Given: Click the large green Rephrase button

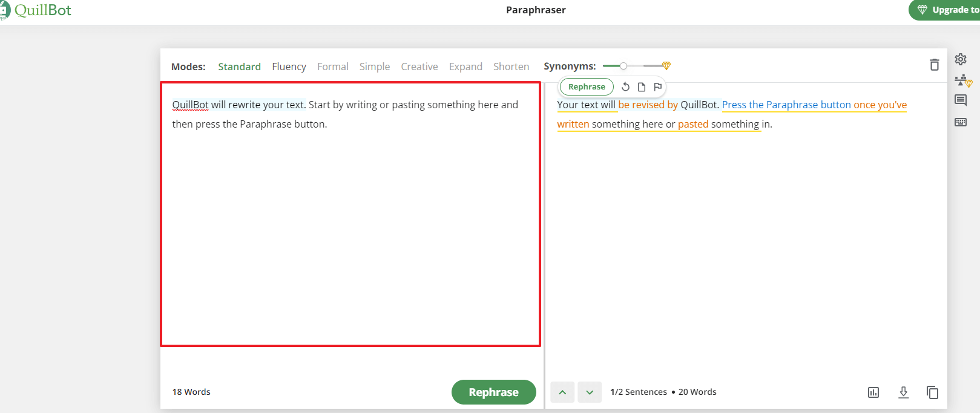Looking at the screenshot, I should pyautogui.click(x=494, y=392).
